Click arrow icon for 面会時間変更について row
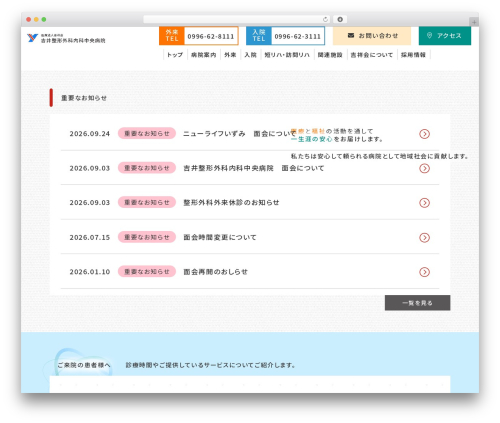The image size is (500, 423). point(424,237)
